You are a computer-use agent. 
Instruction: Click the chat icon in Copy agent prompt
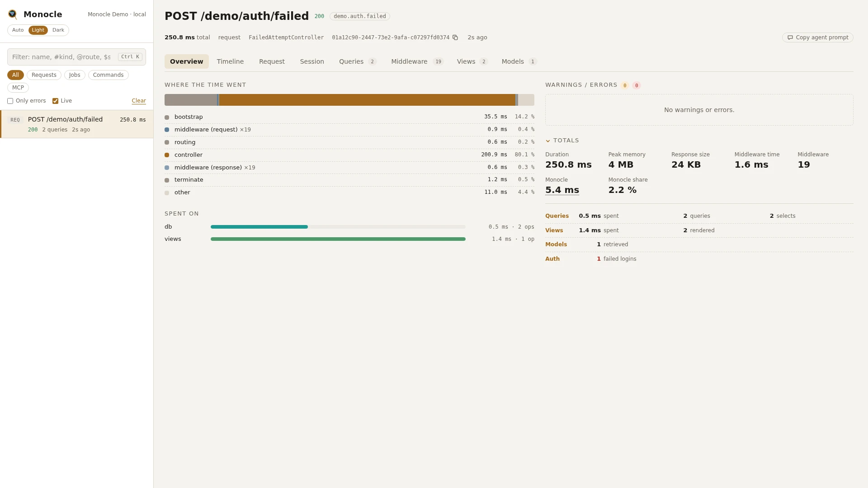(790, 38)
